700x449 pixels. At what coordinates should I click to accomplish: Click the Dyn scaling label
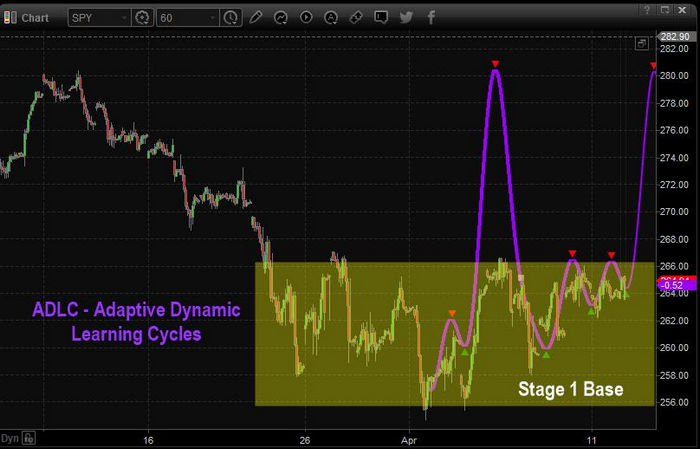[x=10, y=438]
